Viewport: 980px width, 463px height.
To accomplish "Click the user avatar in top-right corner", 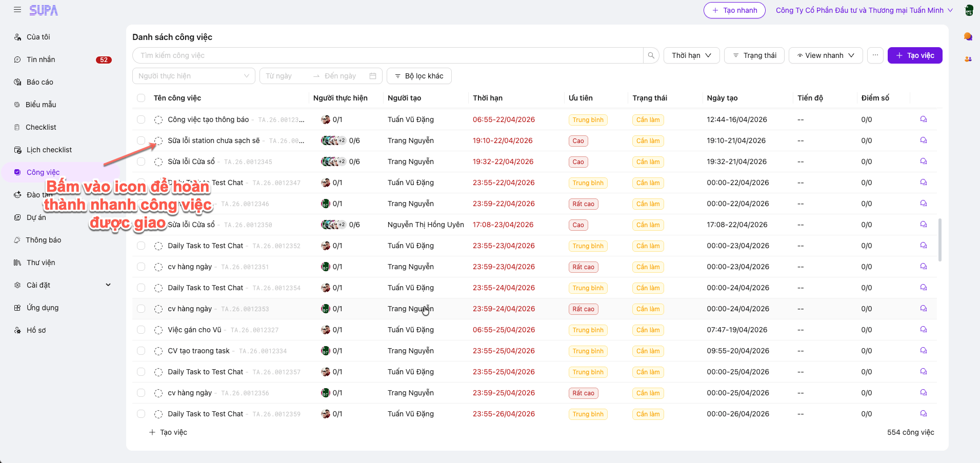I will 969,10.
